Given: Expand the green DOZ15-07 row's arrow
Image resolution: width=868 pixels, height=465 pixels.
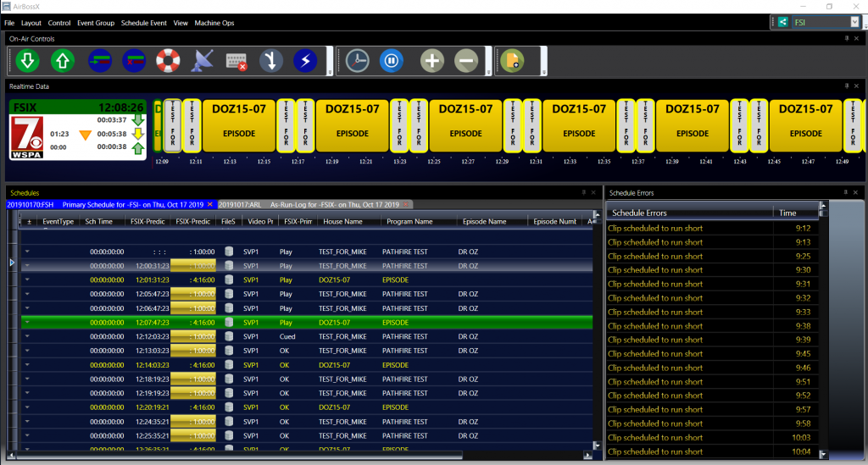Looking at the screenshot, I should pyautogui.click(x=26, y=323).
